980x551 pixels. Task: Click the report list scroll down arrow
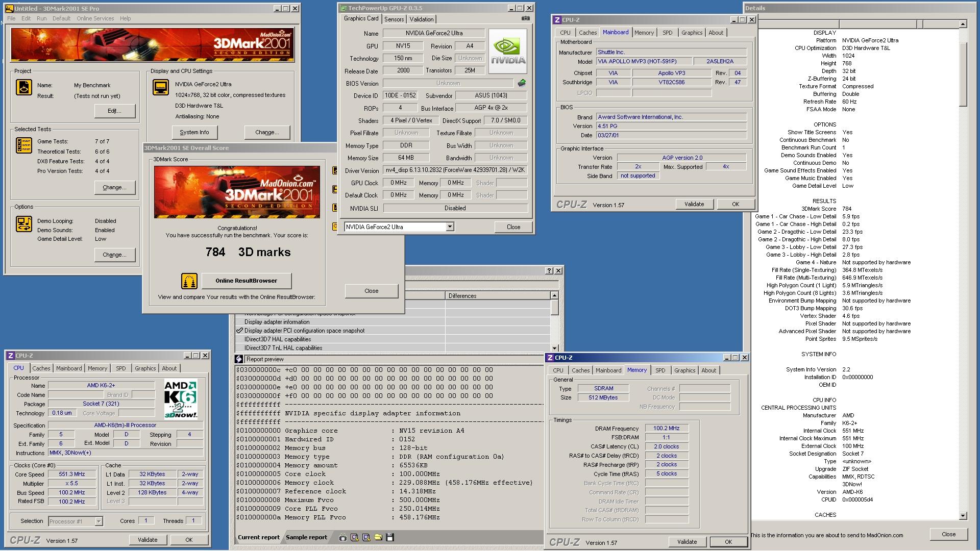(x=554, y=348)
